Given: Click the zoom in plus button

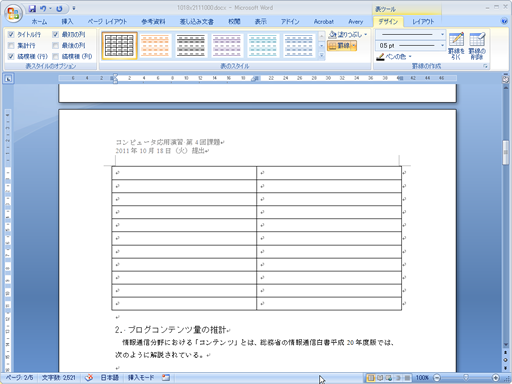Looking at the screenshot, I should point(496,378).
